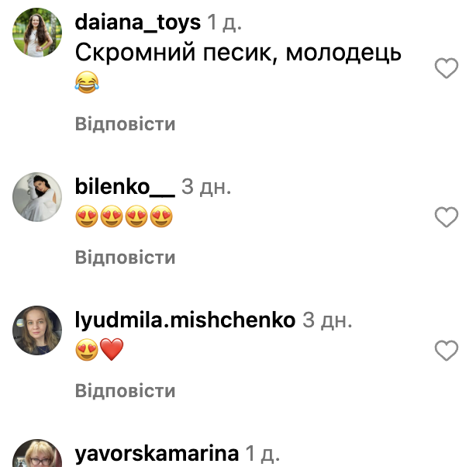The height and width of the screenshot is (467, 476).
Task: Tap the heart next to lyudmila.mishchenko's comment
Action: [447, 351]
